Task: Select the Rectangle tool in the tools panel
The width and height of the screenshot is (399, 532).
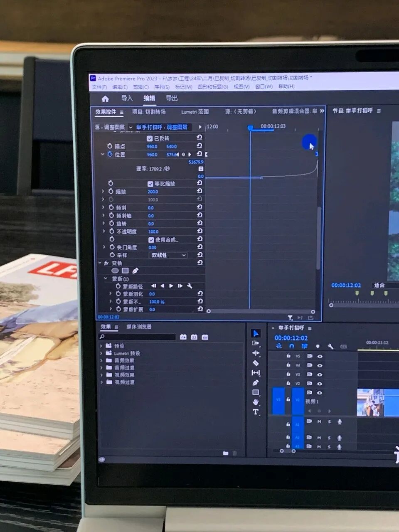Action: [255, 392]
